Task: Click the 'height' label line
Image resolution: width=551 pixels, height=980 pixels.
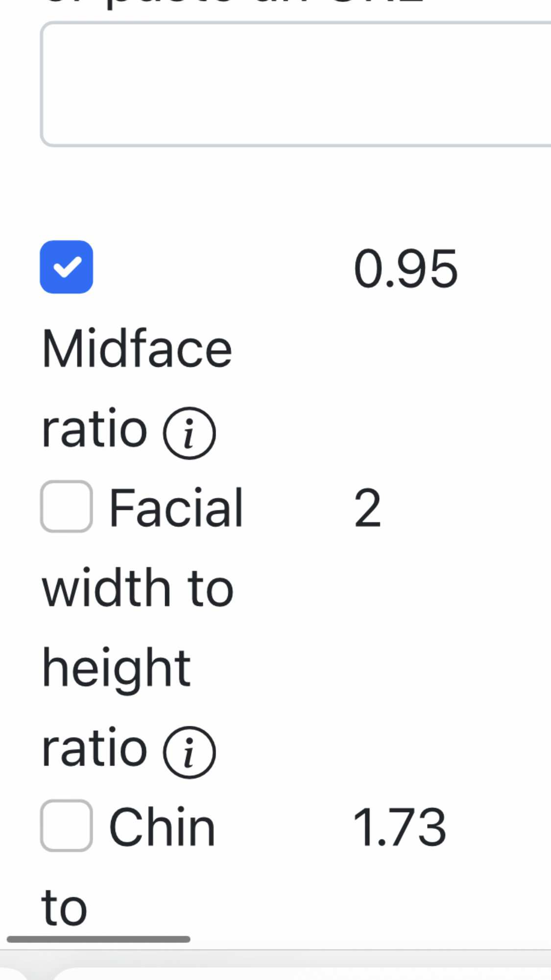Action: click(x=116, y=669)
